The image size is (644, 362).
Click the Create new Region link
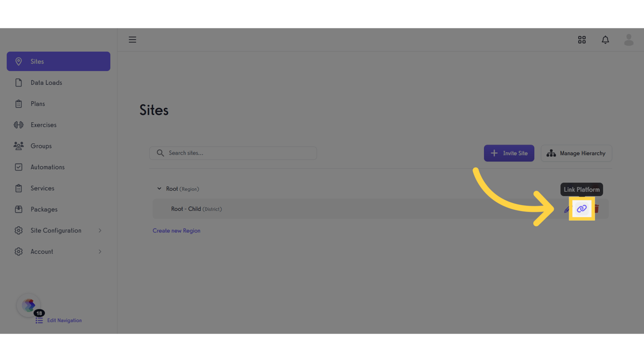click(176, 230)
